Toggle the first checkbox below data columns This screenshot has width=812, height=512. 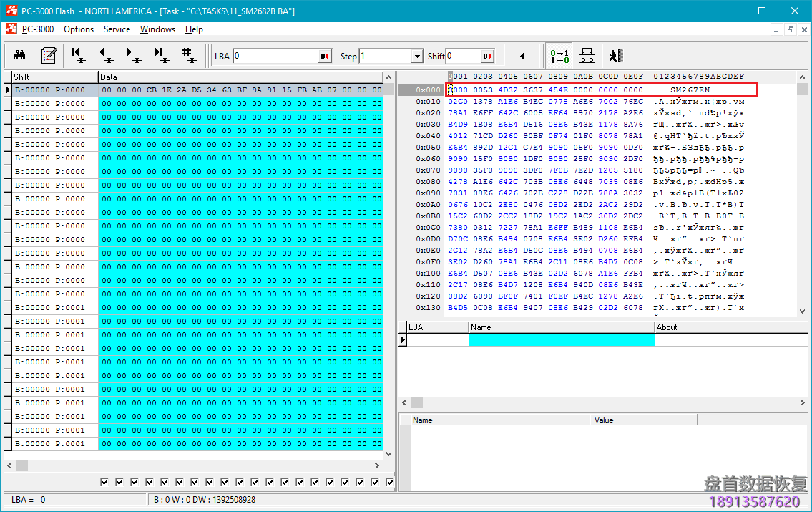pos(104,482)
